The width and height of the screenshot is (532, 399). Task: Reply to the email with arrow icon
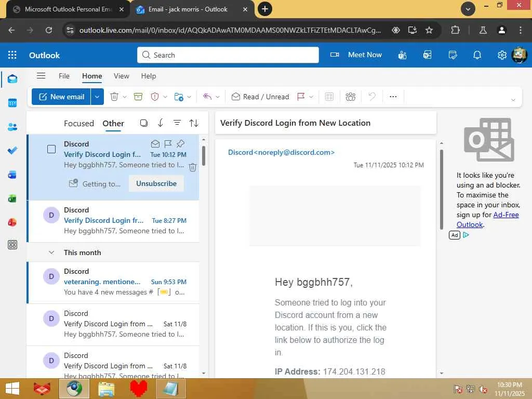point(207,97)
